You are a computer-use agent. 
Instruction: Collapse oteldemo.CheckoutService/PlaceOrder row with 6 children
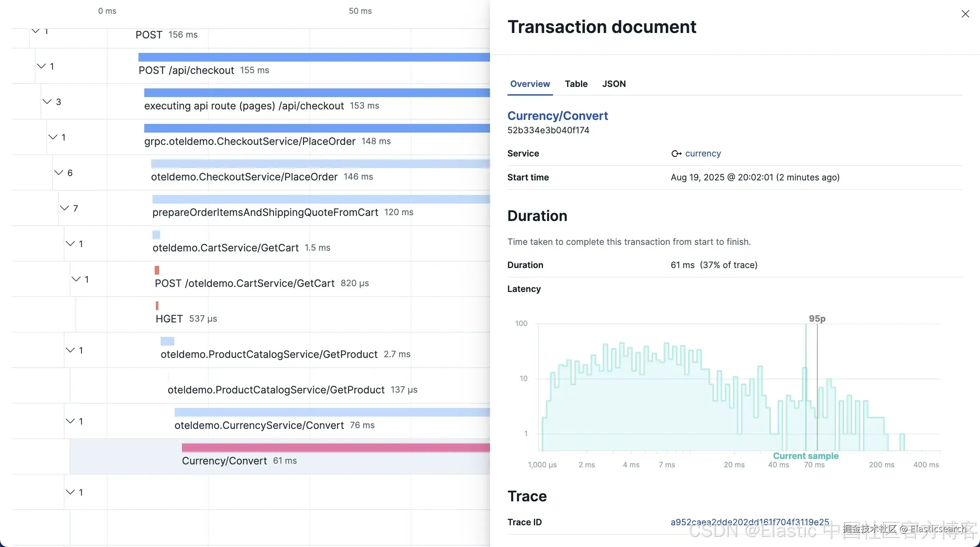pos(59,172)
